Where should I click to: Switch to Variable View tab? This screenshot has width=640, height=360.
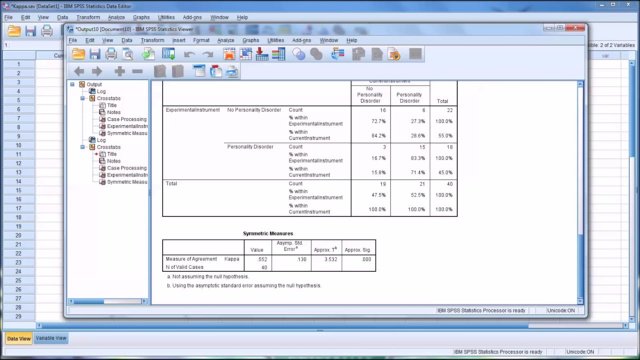pyautogui.click(x=51, y=338)
